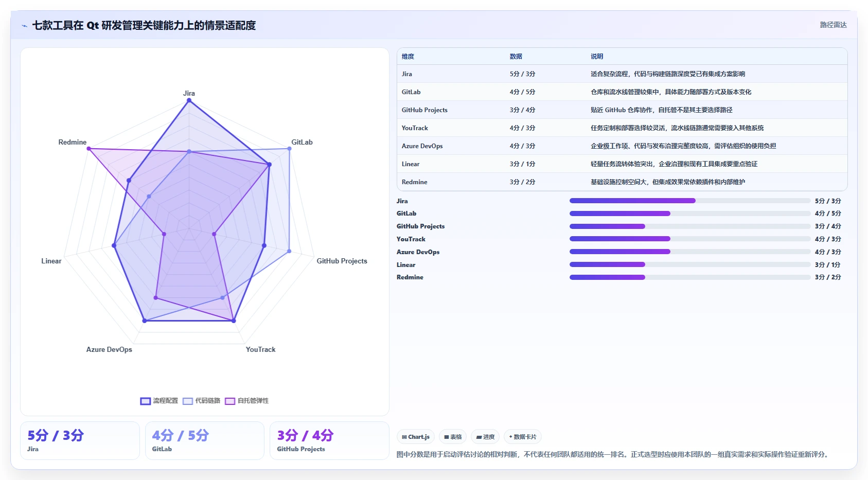Select the GitHub Projects summary card
The image size is (868, 480).
(329, 440)
